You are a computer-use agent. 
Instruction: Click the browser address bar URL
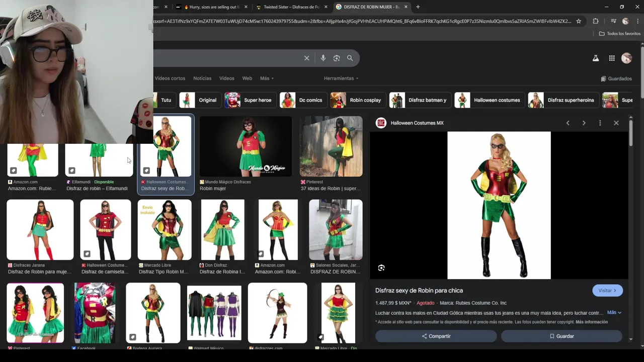(x=362, y=21)
